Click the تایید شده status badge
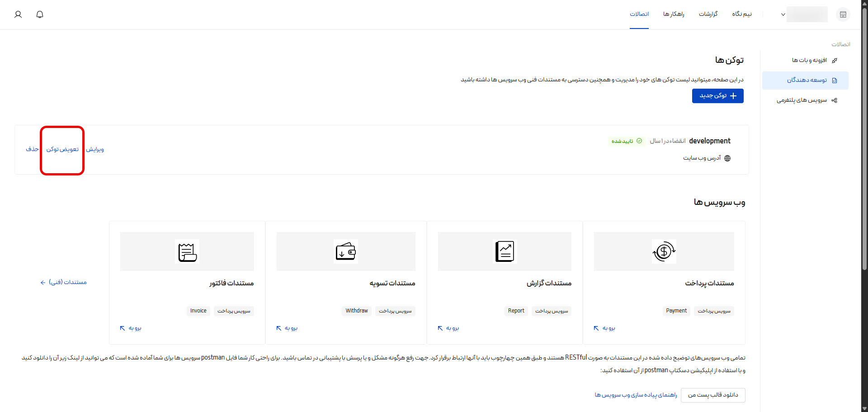The height and width of the screenshot is (412, 868). pyautogui.click(x=627, y=141)
